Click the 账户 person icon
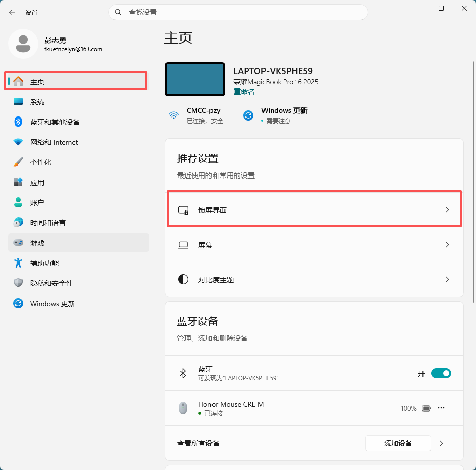This screenshot has width=476, height=470. [18, 202]
